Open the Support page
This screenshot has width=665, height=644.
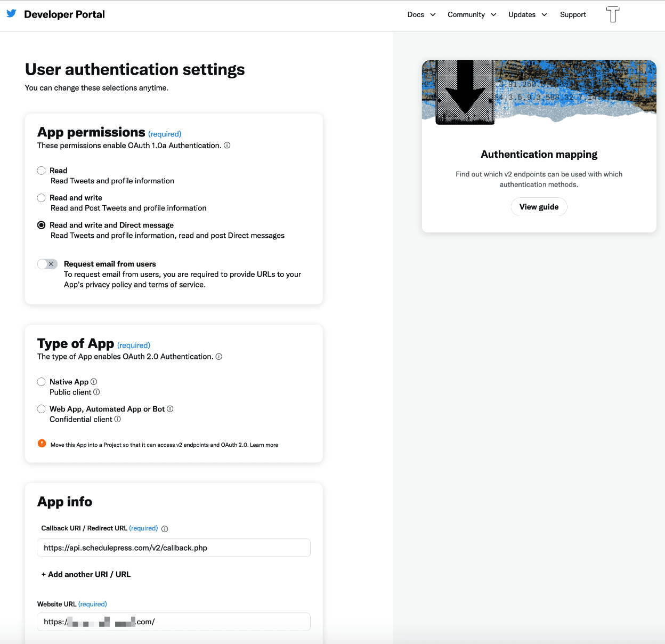pos(573,14)
